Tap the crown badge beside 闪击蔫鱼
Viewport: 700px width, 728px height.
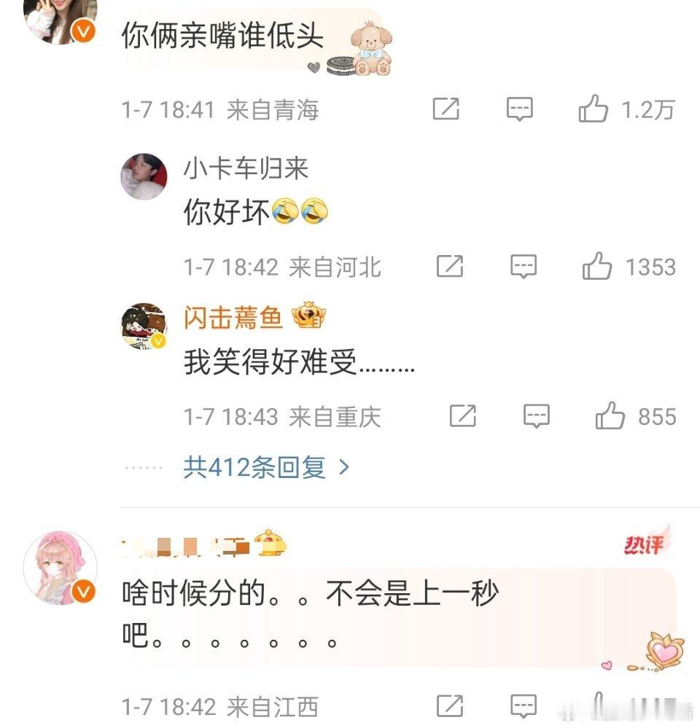click(x=309, y=316)
